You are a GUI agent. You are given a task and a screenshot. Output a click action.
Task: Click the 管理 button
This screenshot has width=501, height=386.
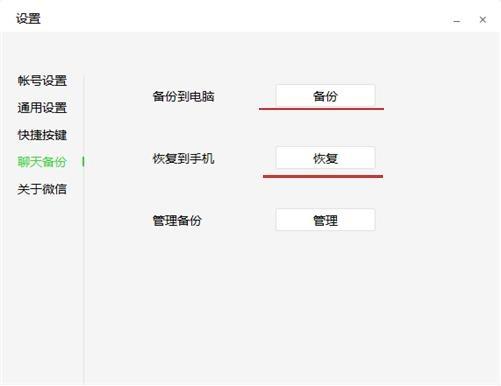325,220
